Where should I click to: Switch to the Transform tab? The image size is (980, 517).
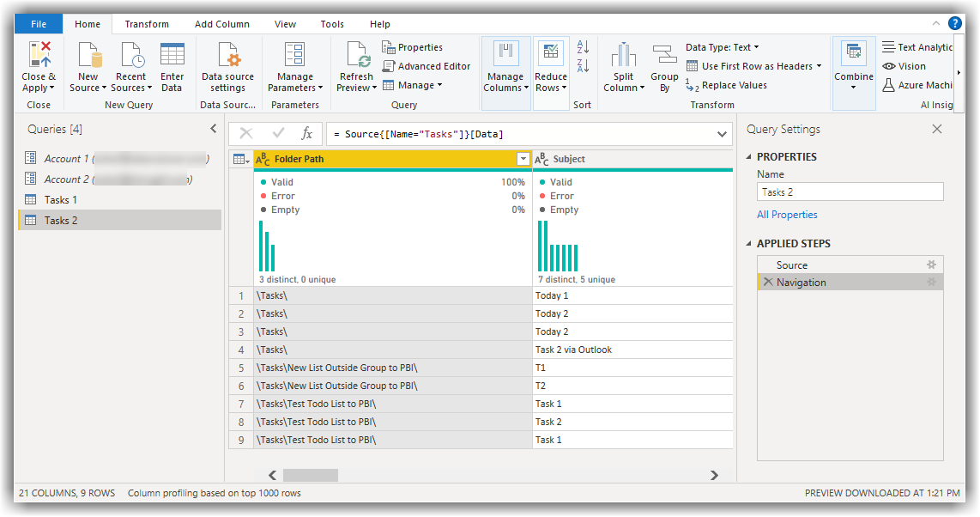[147, 24]
